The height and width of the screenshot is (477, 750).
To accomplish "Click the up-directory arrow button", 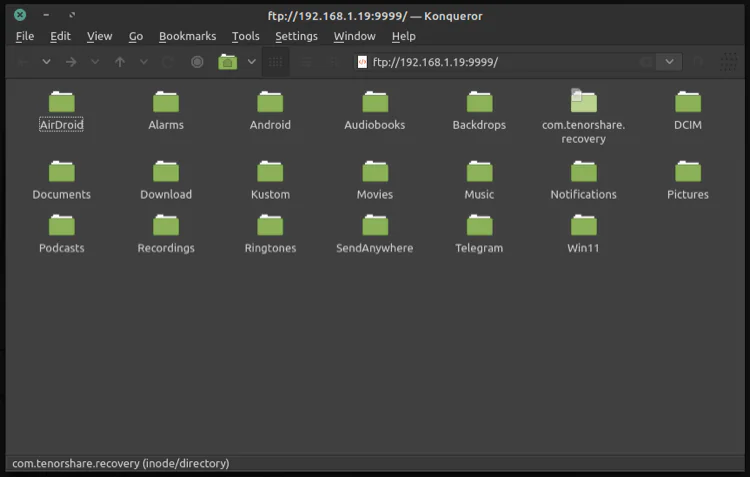I will (120, 62).
